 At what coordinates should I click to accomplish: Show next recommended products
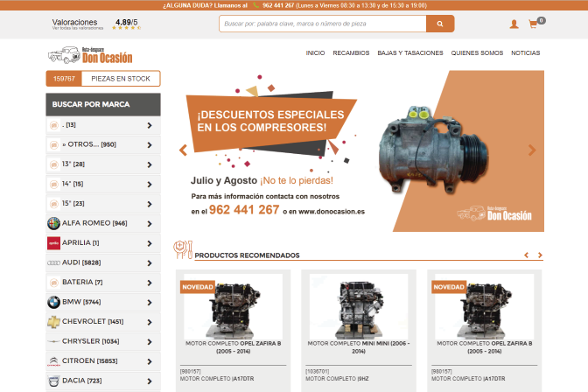tap(540, 255)
